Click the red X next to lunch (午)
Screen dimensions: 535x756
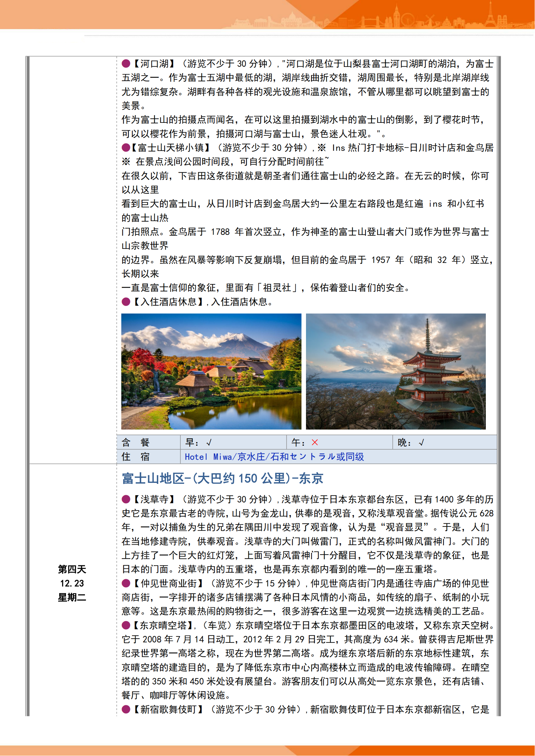[315, 442]
